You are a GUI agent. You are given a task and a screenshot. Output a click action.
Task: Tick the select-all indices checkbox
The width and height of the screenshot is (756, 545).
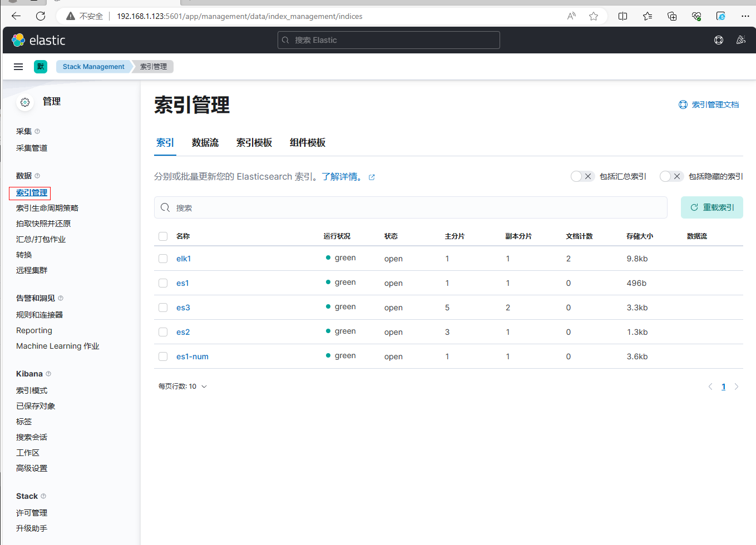coord(163,236)
